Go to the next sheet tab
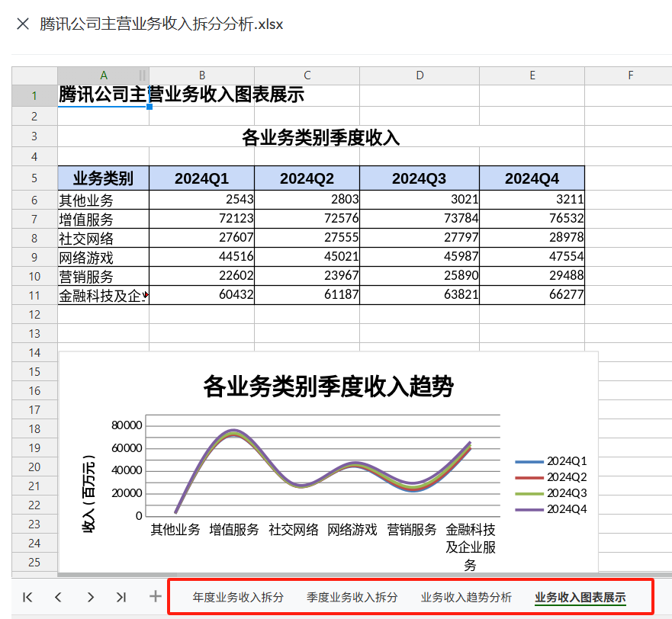This screenshot has width=672, height=619. pyautogui.click(x=90, y=597)
